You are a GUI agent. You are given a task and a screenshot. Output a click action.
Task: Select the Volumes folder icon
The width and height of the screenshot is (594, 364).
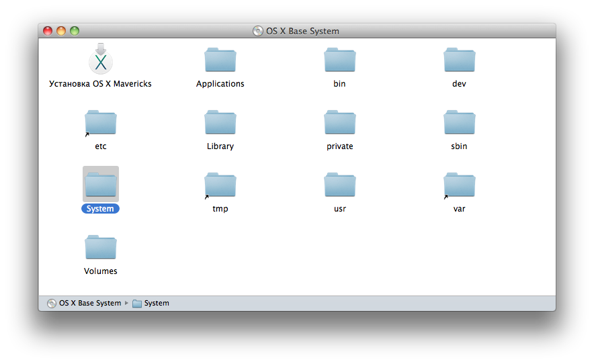pos(100,247)
